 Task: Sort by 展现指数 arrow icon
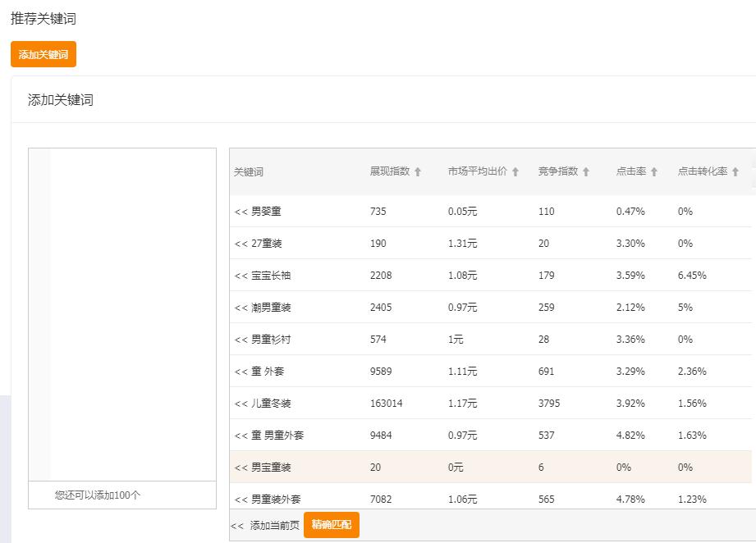[418, 171]
